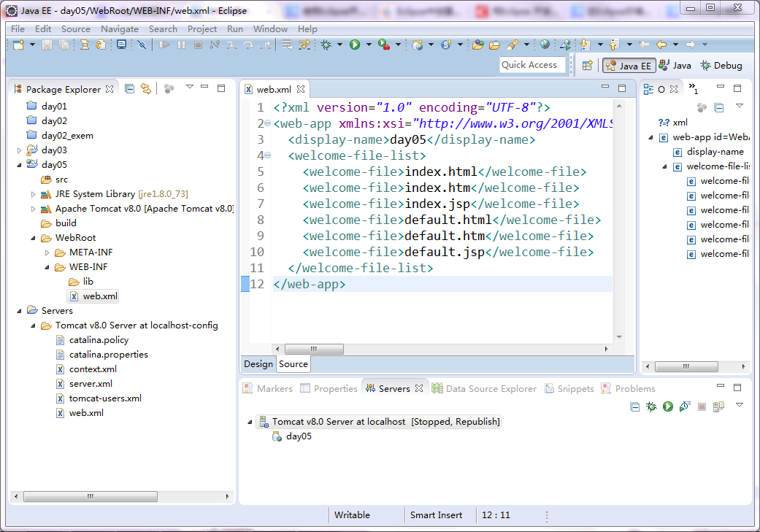
Task: Switch to the Debug perspective
Action: 721,66
